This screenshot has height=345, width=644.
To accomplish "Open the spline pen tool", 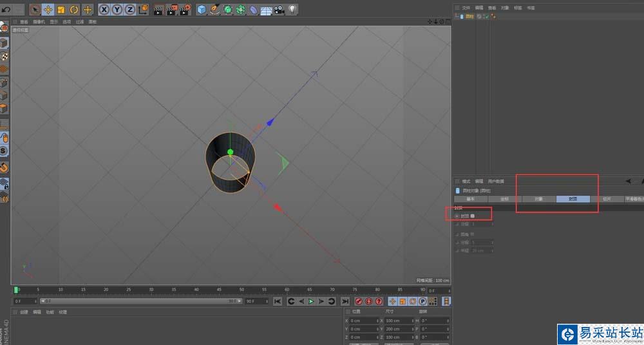I will point(214,10).
